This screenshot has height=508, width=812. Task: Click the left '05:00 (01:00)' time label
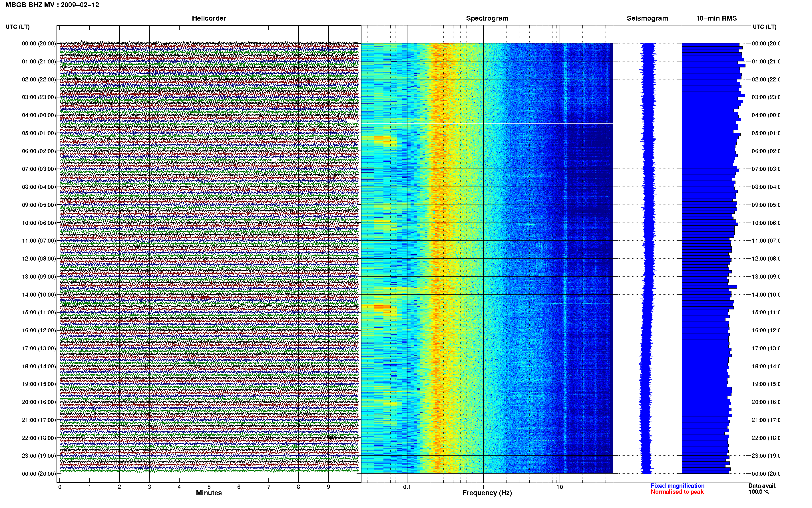point(39,133)
